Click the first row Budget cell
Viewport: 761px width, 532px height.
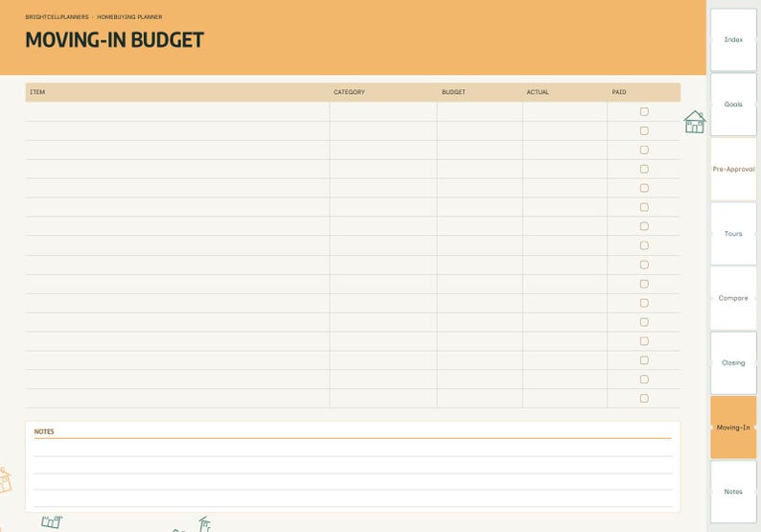[x=480, y=111]
